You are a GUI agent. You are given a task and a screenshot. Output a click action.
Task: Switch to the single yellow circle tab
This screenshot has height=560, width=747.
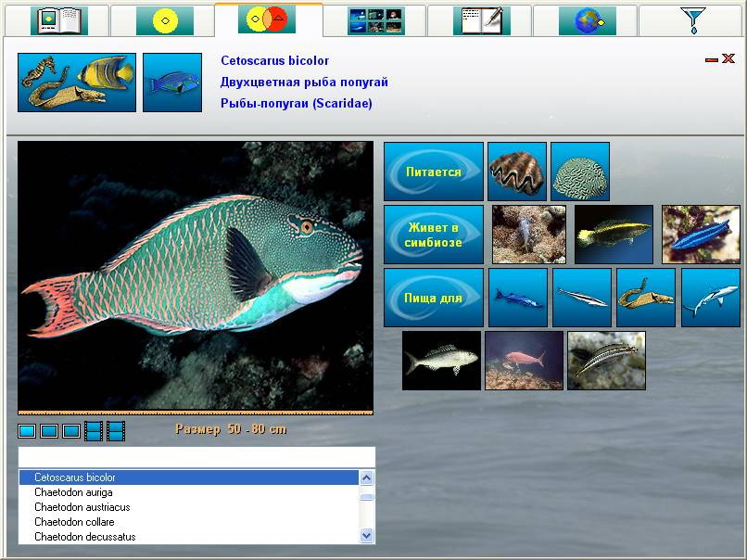[165, 21]
